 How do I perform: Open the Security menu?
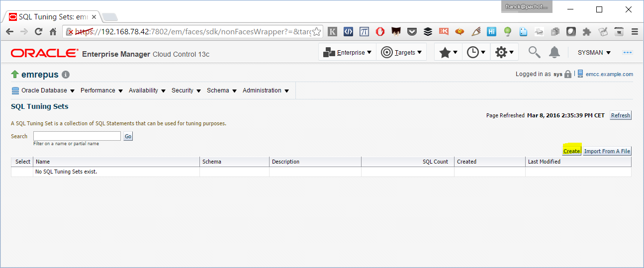click(x=186, y=90)
